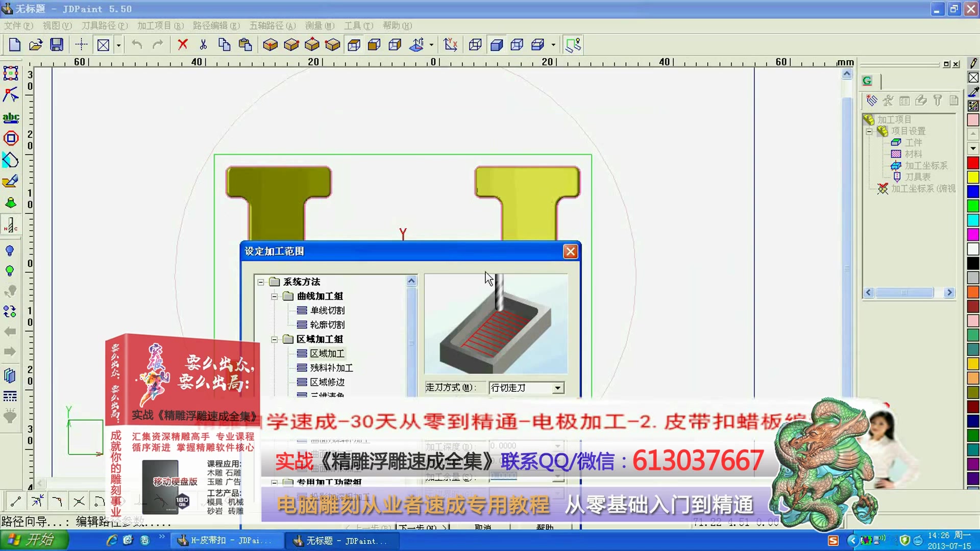
Task: Expand the 曲线加工组 folder in the dialog
Action: (274, 296)
